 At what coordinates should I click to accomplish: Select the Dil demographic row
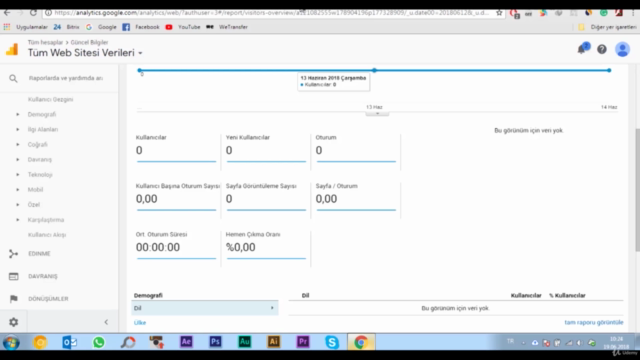coord(205,308)
